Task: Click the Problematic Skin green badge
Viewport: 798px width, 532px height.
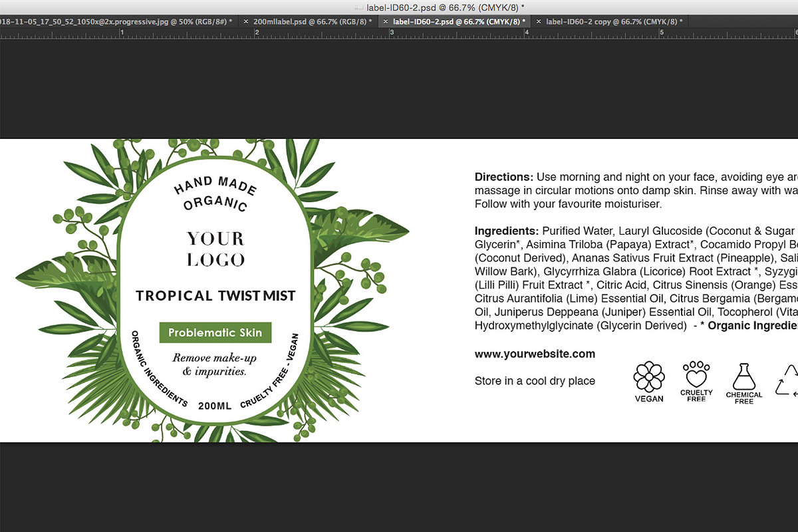Action: (x=215, y=331)
